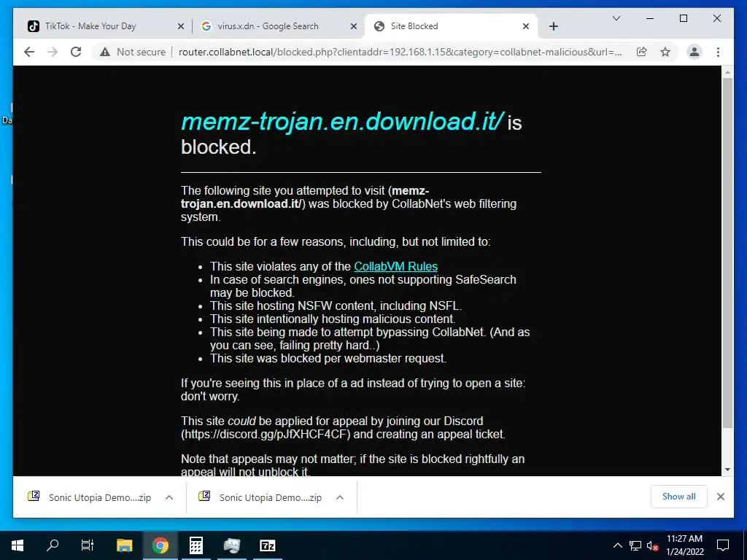Open the Chrome profile avatar menu

click(694, 52)
